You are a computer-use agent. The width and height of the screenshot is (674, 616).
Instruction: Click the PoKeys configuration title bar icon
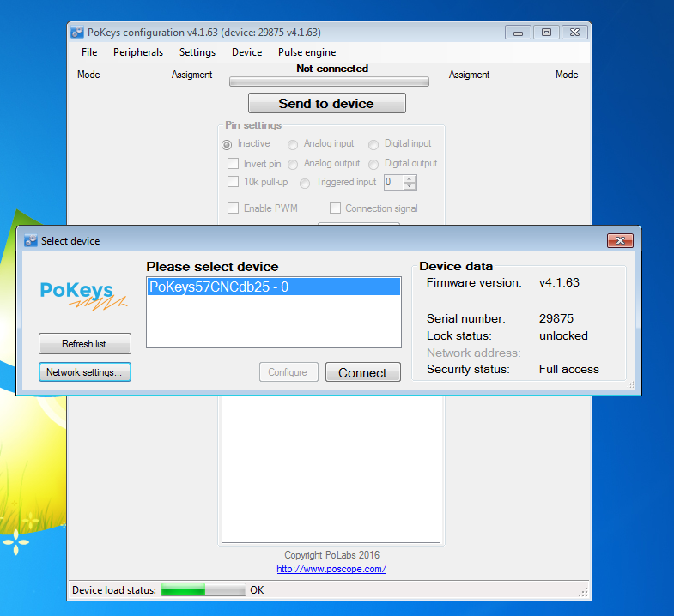click(77, 33)
